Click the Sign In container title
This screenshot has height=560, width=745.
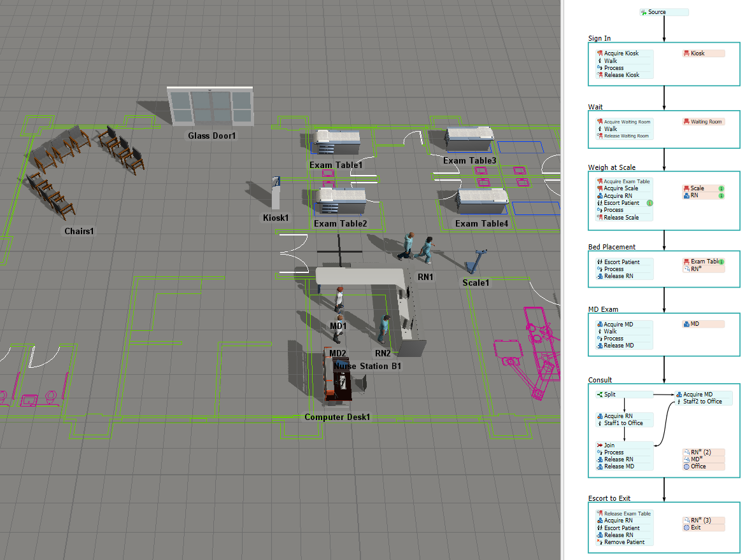(599, 39)
